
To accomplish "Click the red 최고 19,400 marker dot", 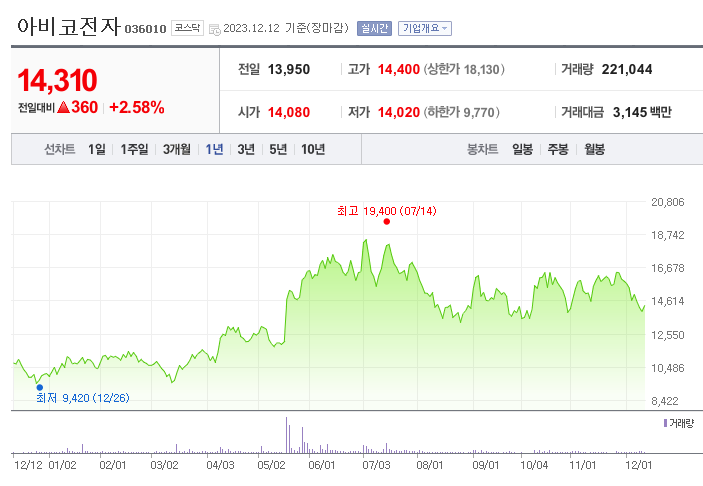I will coord(386,221).
